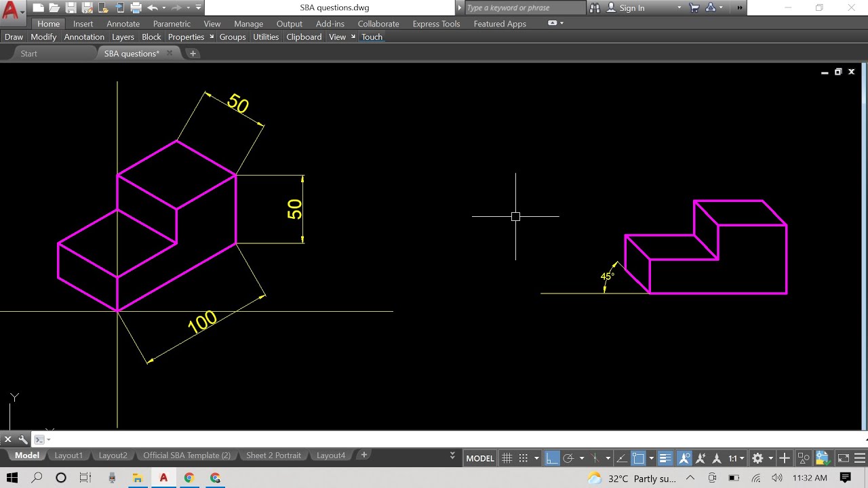The height and width of the screenshot is (488, 868).
Task: Toggle Lineweight display in status bar
Action: point(665,458)
